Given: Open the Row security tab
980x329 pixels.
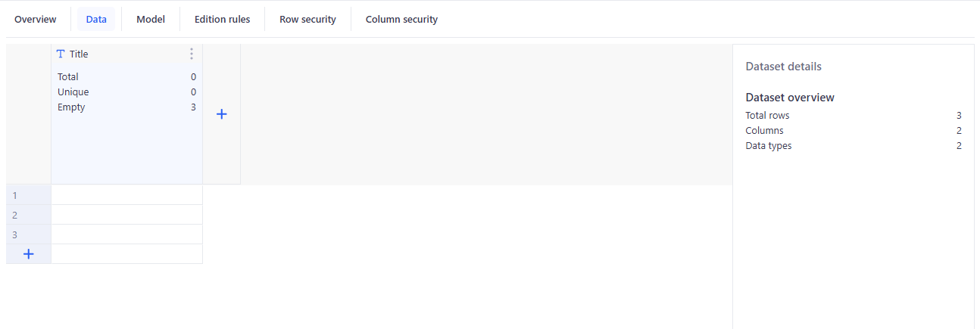Looking at the screenshot, I should pos(307,20).
